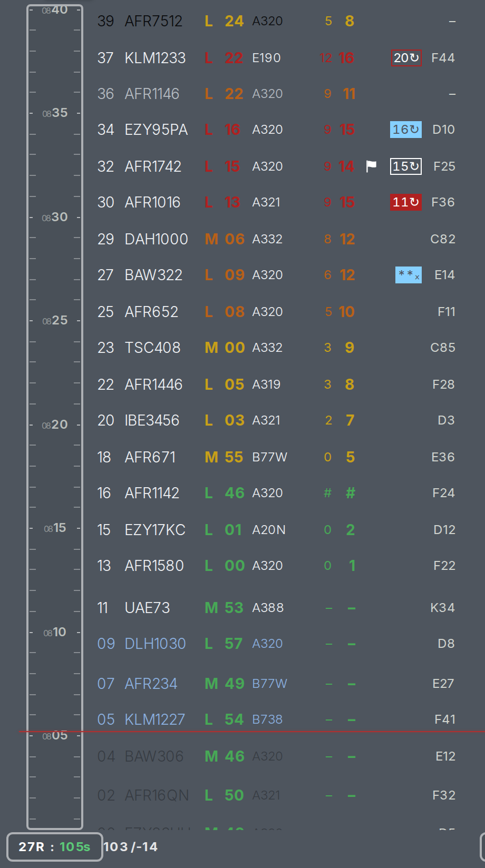Screen dimensions: 485x868
Task: Select flight EZY95PA callsign
Action: point(156,130)
